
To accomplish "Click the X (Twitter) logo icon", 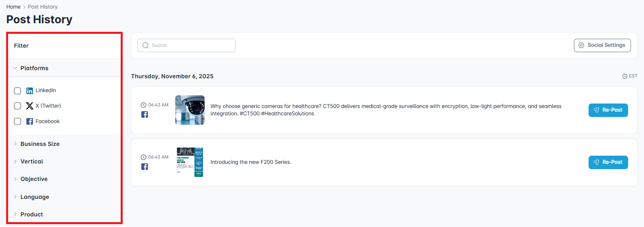I will point(30,106).
